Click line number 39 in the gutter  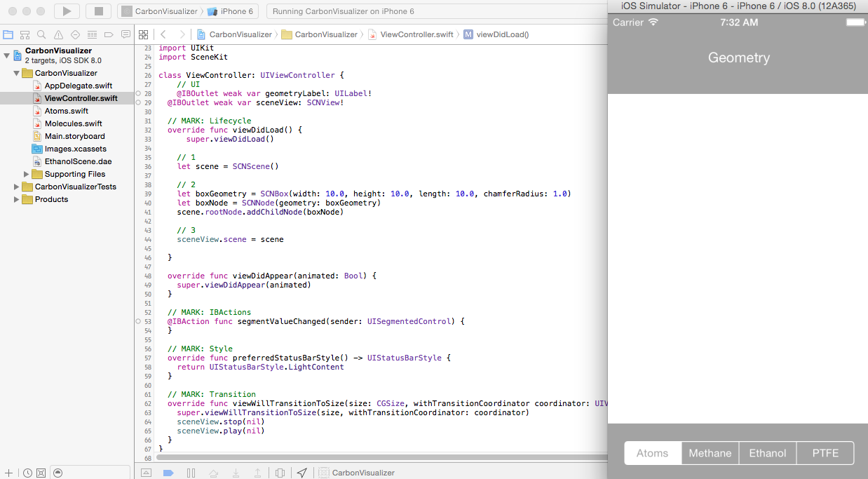[x=148, y=194]
